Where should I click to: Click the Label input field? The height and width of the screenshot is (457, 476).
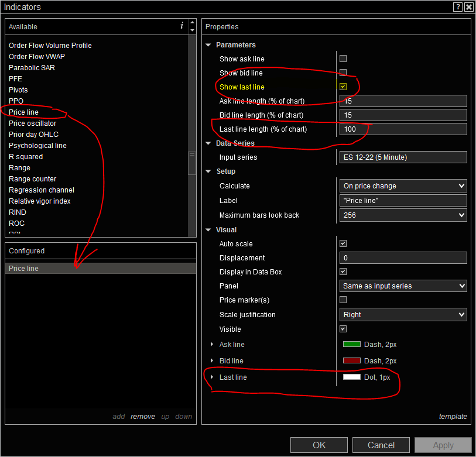pos(403,201)
